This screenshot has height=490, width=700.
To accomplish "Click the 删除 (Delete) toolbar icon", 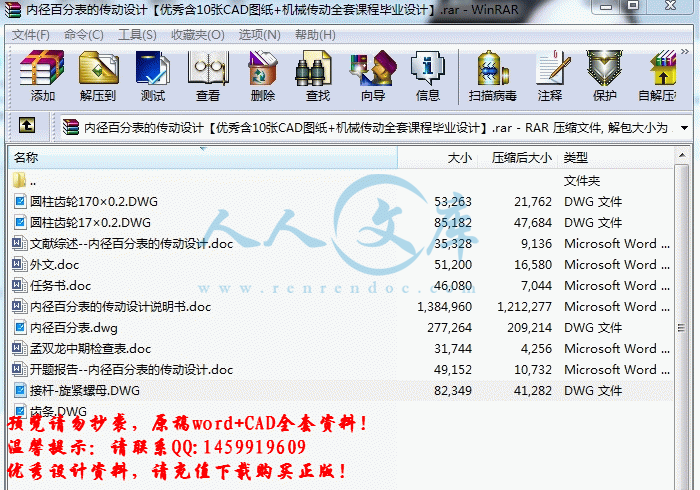I will (262, 68).
